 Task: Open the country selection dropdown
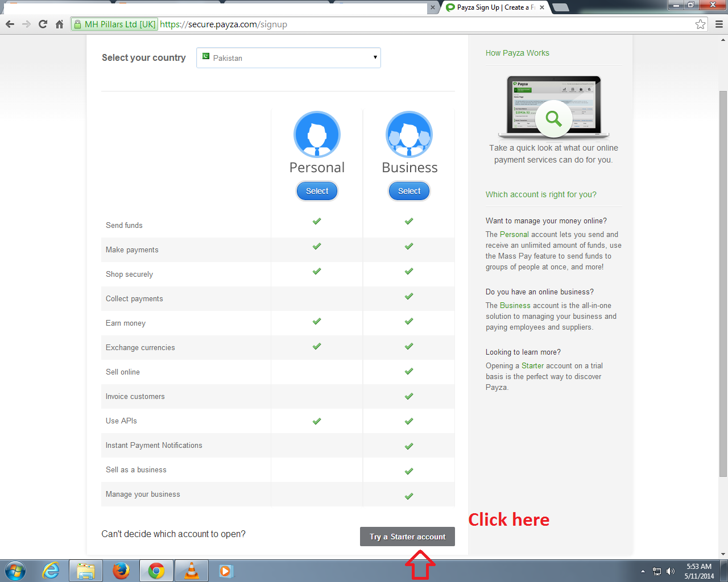pyautogui.click(x=288, y=57)
